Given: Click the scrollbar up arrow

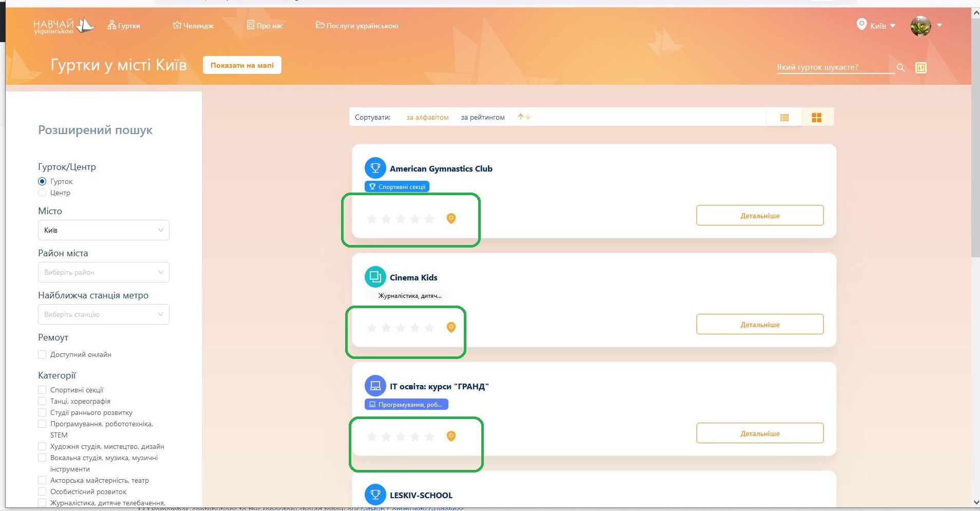Looking at the screenshot, I should (x=975, y=14).
